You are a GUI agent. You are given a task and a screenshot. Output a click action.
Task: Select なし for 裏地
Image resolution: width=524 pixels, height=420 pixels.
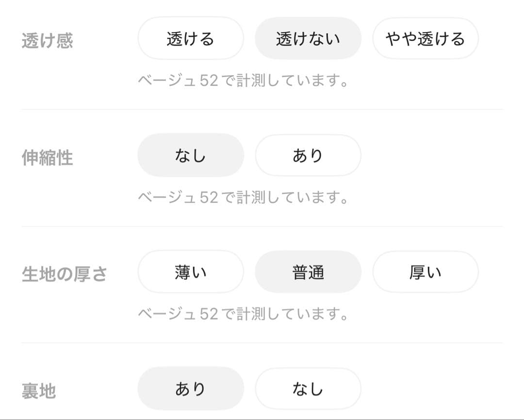pos(308,388)
